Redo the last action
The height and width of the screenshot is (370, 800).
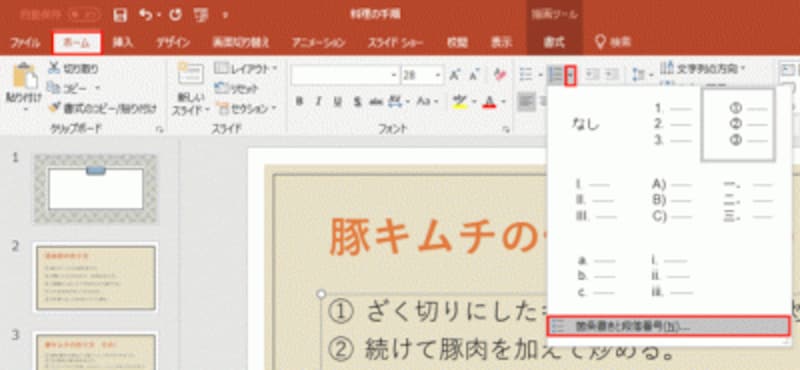[176, 15]
